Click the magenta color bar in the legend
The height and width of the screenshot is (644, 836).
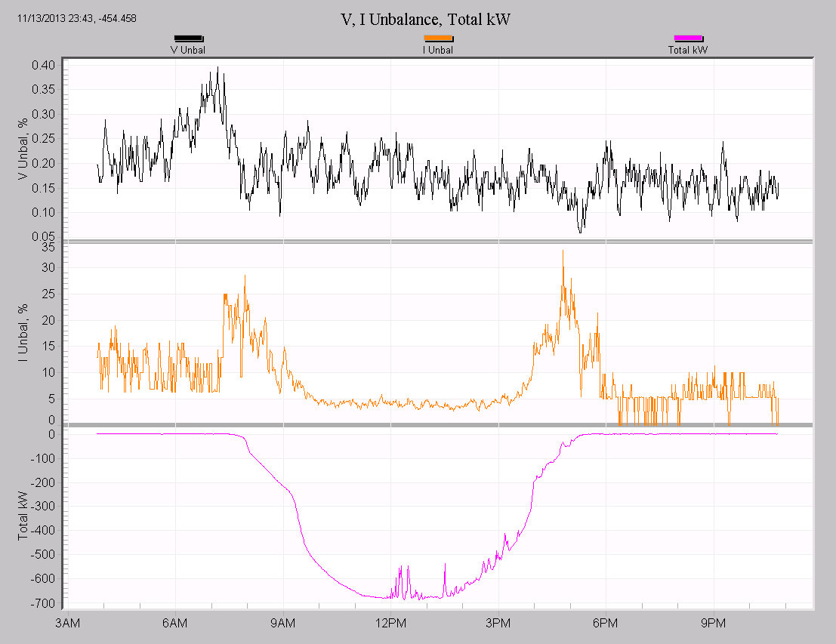click(689, 38)
